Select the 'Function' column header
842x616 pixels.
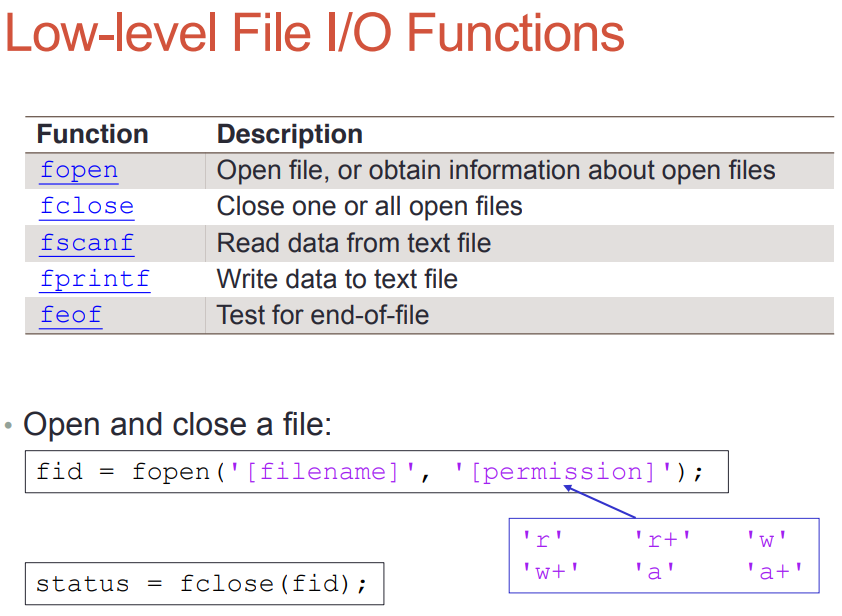pos(92,134)
